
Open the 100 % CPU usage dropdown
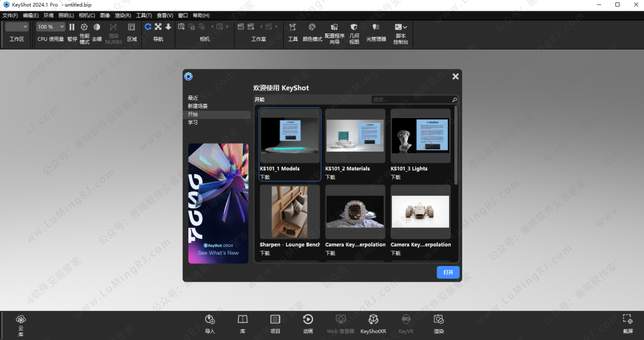tap(51, 27)
